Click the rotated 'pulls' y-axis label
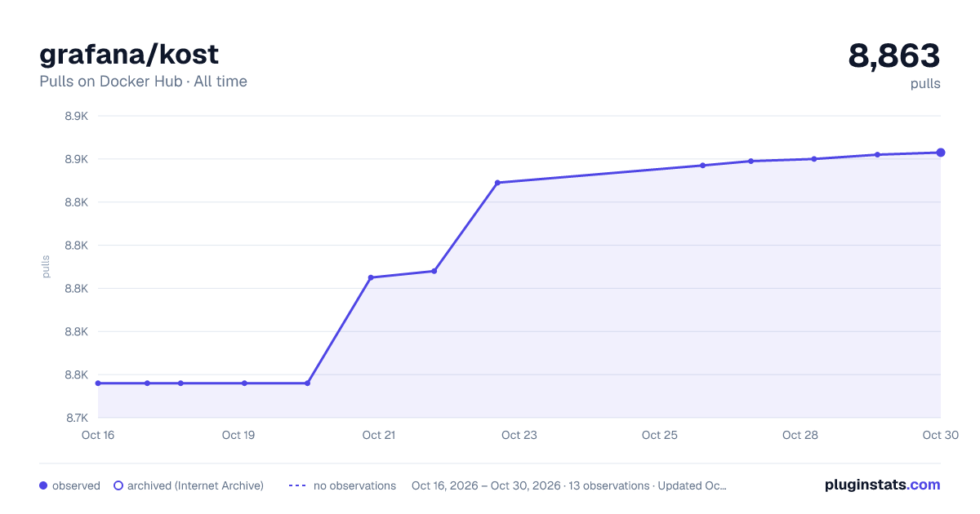Image resolution: width=980 pixels, height=514 pixels. click(46, 266)
